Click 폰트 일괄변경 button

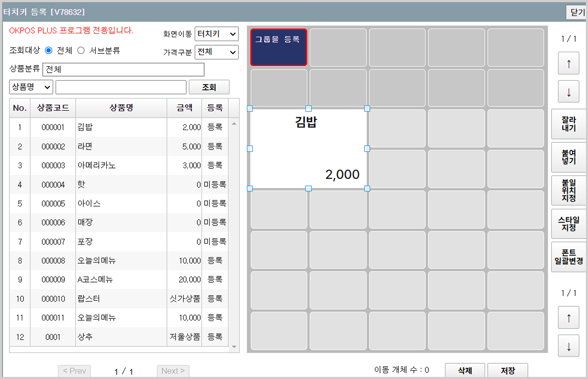pos(568,257)
